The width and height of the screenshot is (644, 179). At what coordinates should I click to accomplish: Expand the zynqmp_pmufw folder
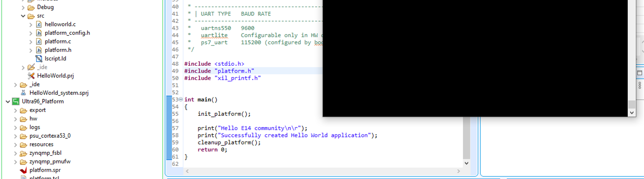click(16, 162)
